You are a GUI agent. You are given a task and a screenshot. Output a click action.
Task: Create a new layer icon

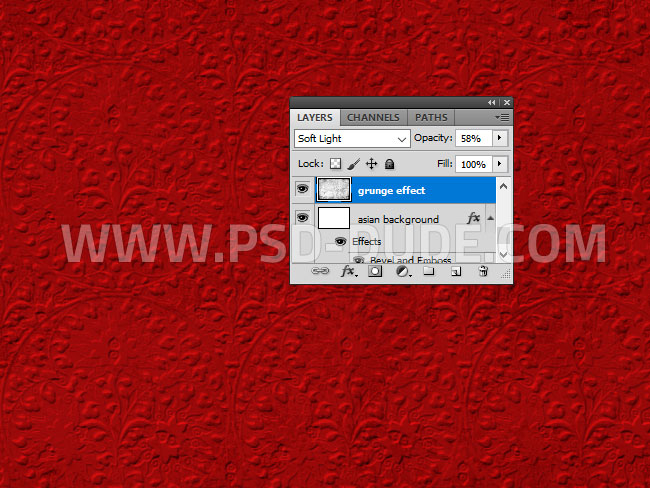click(x=456, y=272)
